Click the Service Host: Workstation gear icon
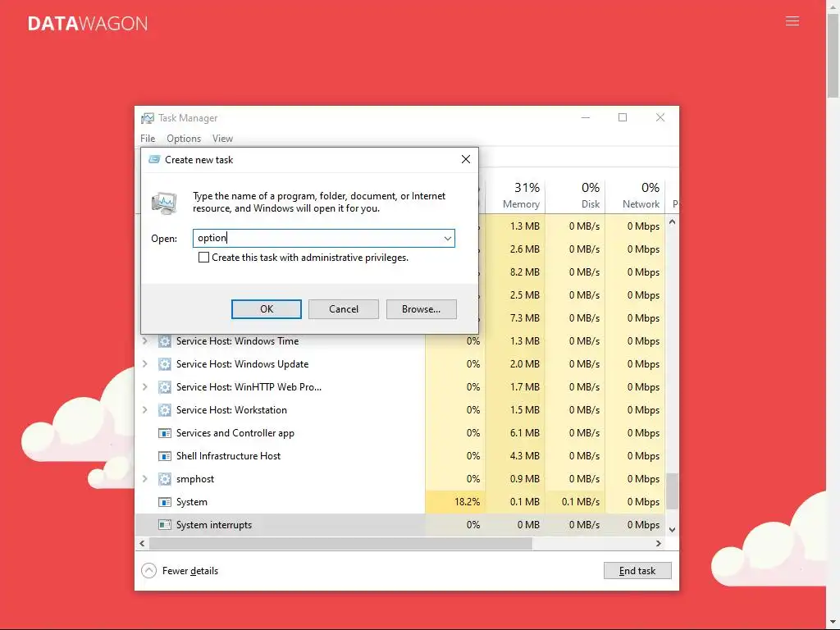This screenshot has height=630, width=840. [164, 410]
